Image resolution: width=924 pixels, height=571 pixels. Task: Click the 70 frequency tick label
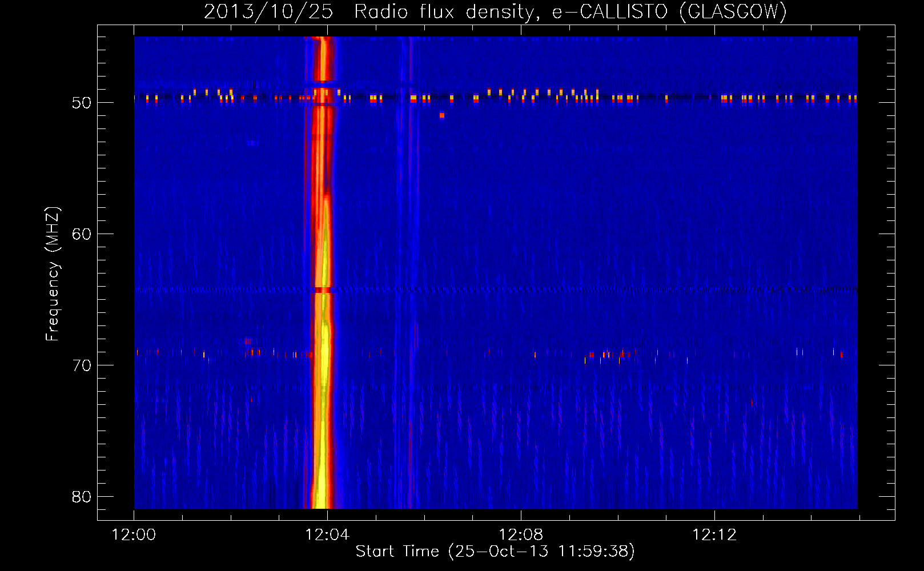pos(82,365)
